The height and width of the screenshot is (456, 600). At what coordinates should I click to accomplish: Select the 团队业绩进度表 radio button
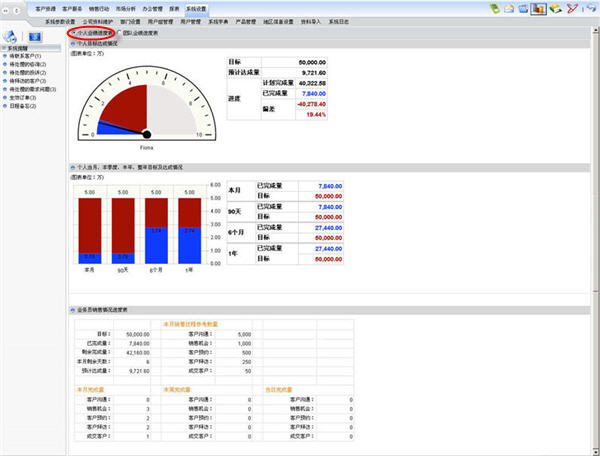pos(119,33)
